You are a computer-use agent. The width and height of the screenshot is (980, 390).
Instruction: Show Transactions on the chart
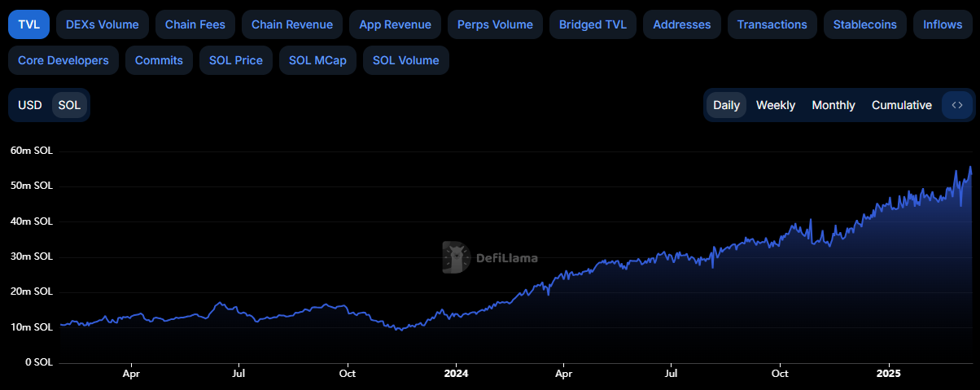(772, 24)
